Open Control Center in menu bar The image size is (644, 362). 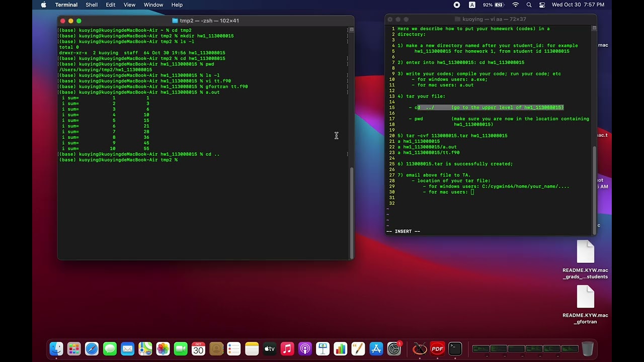tap(542, 5)
